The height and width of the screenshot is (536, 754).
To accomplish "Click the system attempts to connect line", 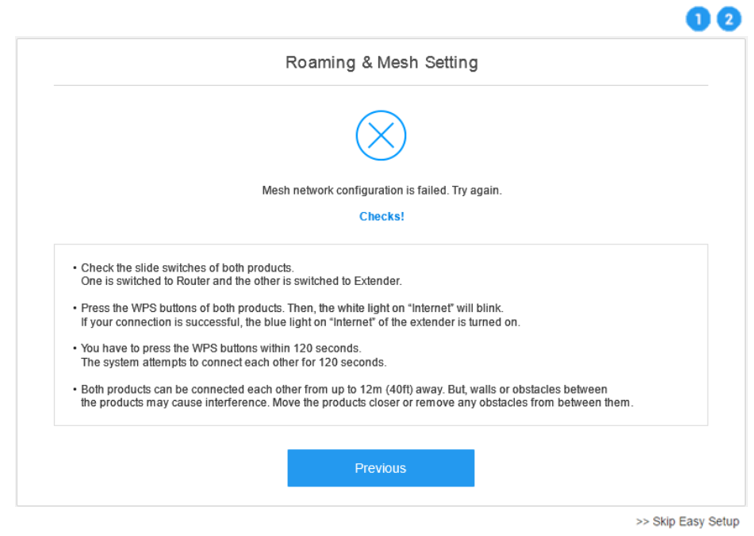I will click(233, 362).
